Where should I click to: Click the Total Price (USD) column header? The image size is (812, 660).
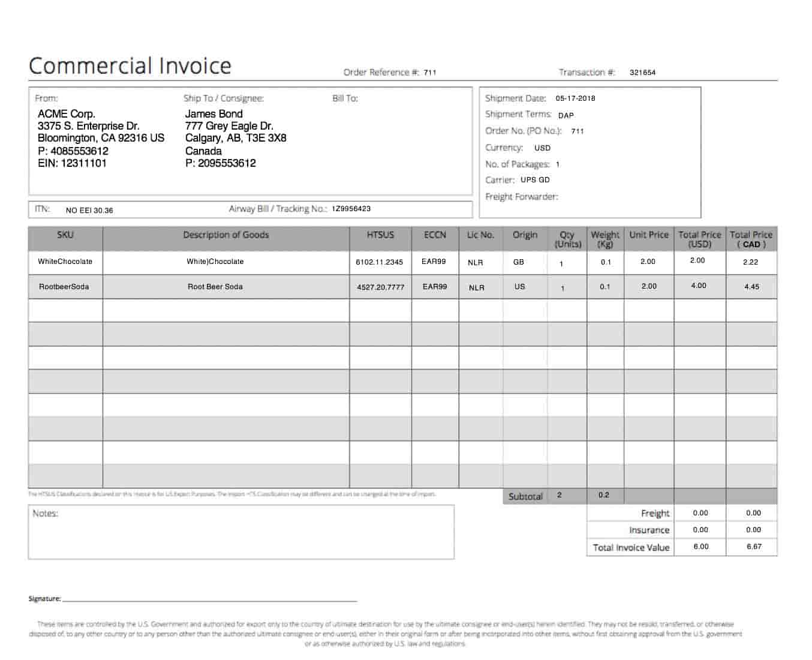click(700, 239)
